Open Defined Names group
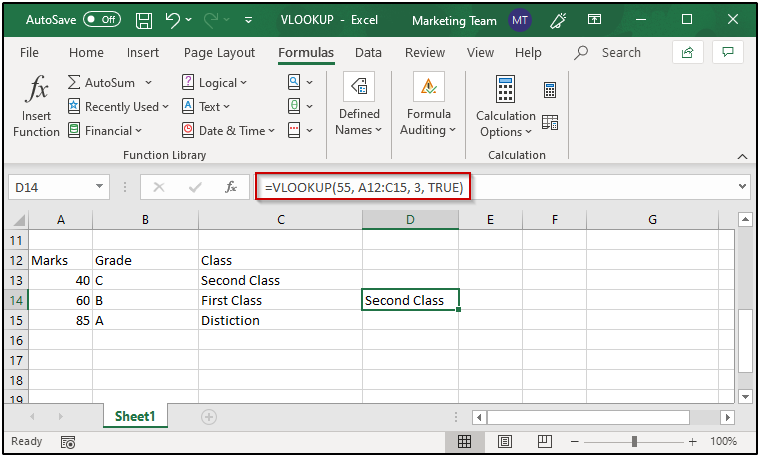Viewport: 760px width, 457px height. 359,105
